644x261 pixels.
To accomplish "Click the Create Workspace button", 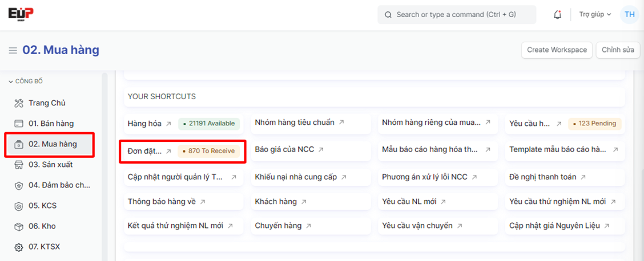I will (x=556, y=50).
